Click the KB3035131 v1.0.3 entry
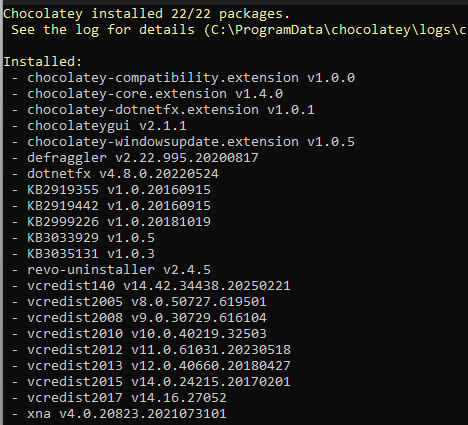 pyautogui.click(x=83, y=254)
